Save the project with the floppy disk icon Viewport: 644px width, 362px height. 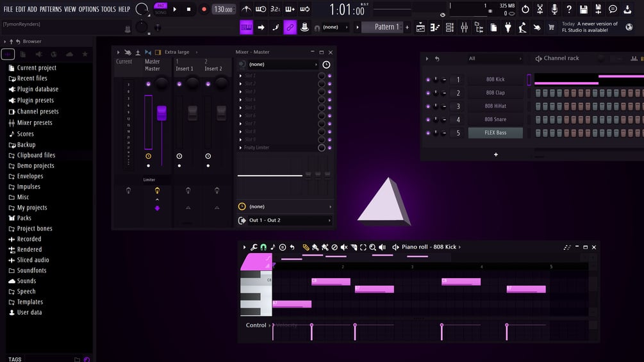click(x=584, y=9)
